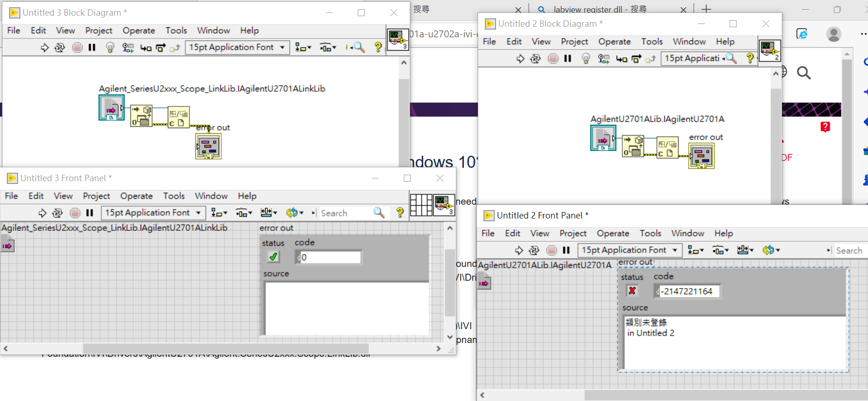This screenshot has height=401, width=868.
Task: Select .NET refnum terminal in Untitled 3 Block Diagram
Action: (111, 107)
